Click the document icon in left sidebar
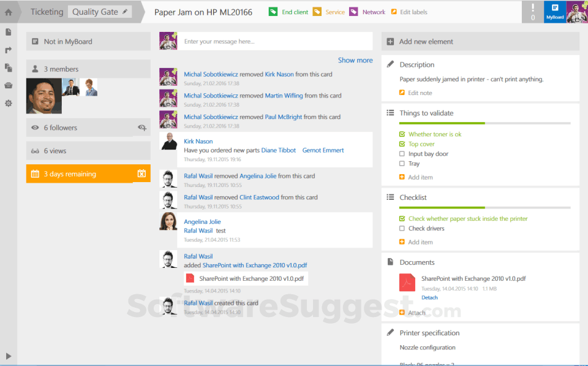The height and width of the screenshot is (366, 588). click(8, 32)
